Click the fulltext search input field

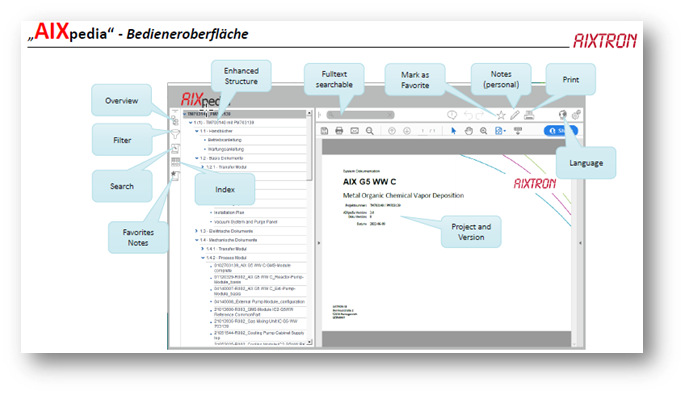(x=360, y=115)
